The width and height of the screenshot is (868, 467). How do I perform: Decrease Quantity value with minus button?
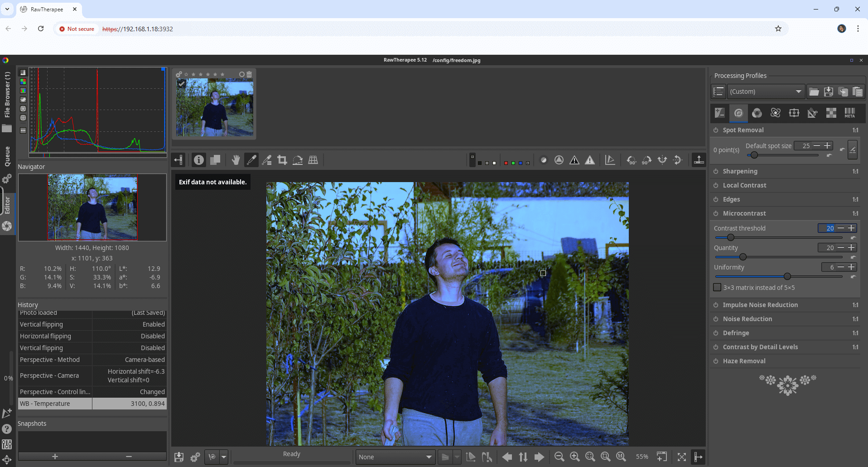point(841,247)
